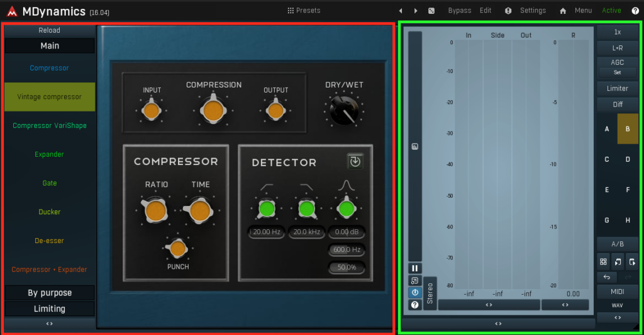This screenshot has width=644, height=335.
Task: Click the DRY/WET knob
Action: (x=344, y=110)
